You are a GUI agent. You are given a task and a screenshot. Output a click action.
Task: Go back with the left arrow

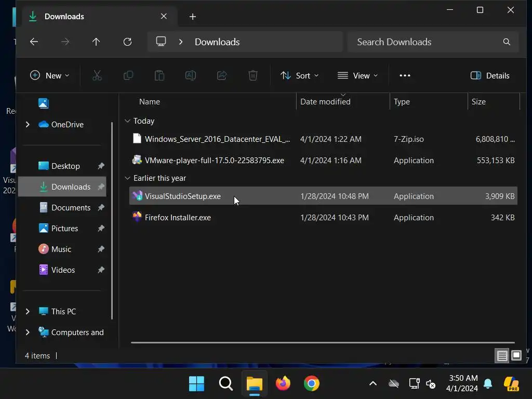tap(34, 42)
